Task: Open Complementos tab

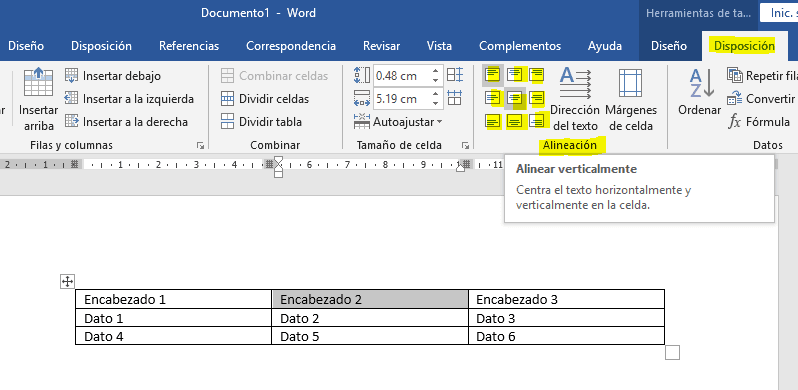Action: (520, 46)
